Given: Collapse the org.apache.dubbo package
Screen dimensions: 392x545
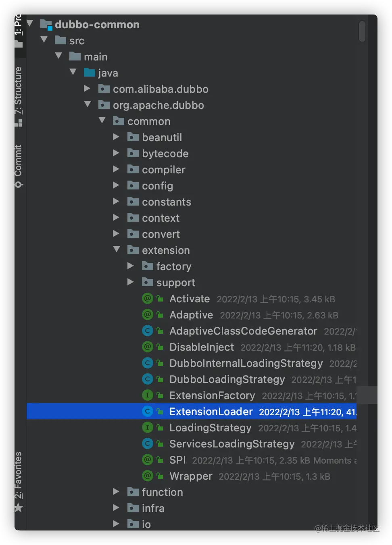Looking at the screenshot, I should (x=88, y=104).
